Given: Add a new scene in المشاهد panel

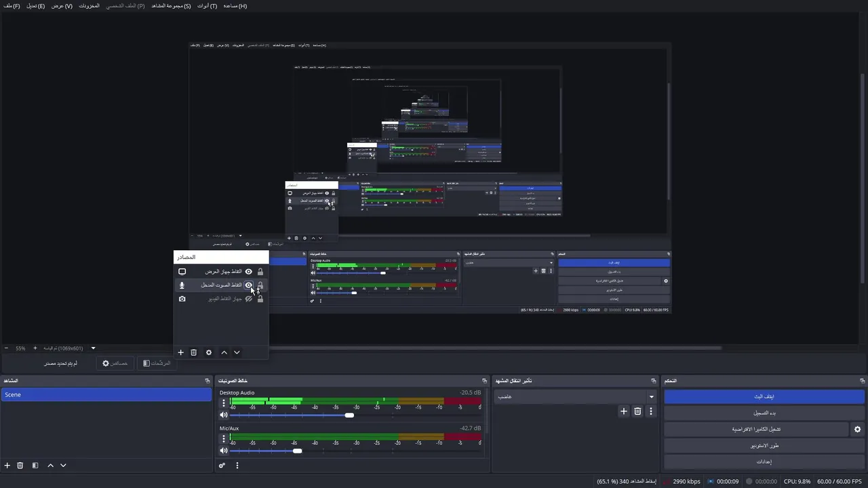Looking at the screenshot, I should tap(7, 466).
